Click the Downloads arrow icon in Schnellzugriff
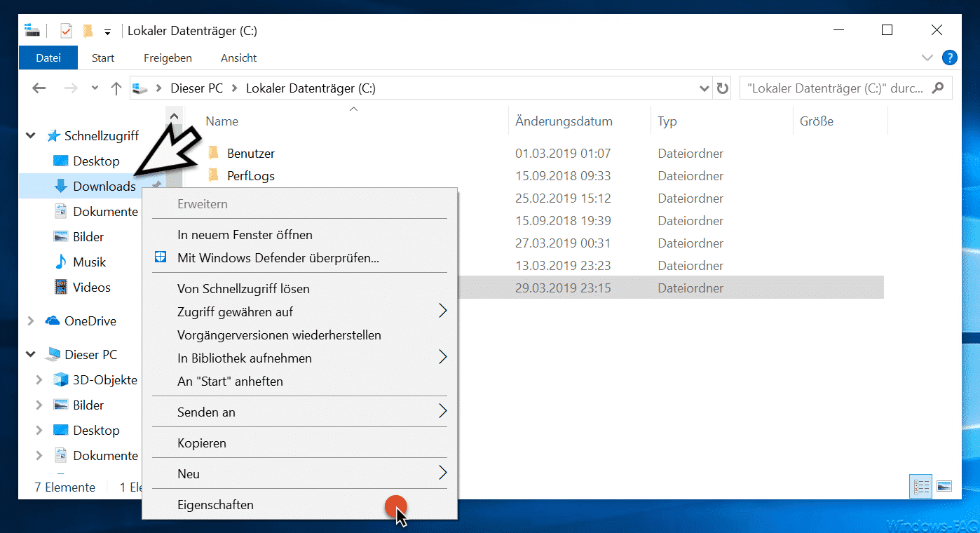This screenshot has width=980, height=533. [x=61, y=186]
